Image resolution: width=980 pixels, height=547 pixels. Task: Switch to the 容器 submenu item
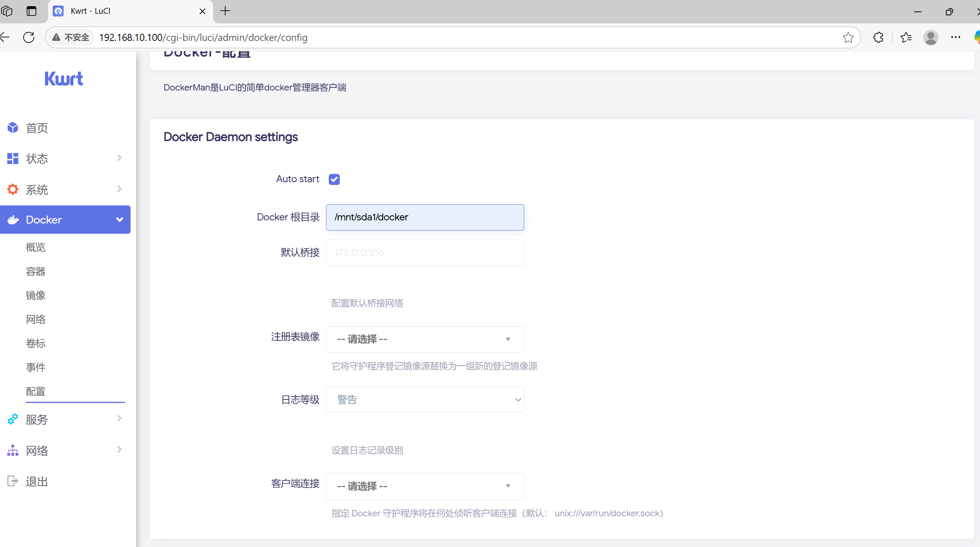(35, 271)
